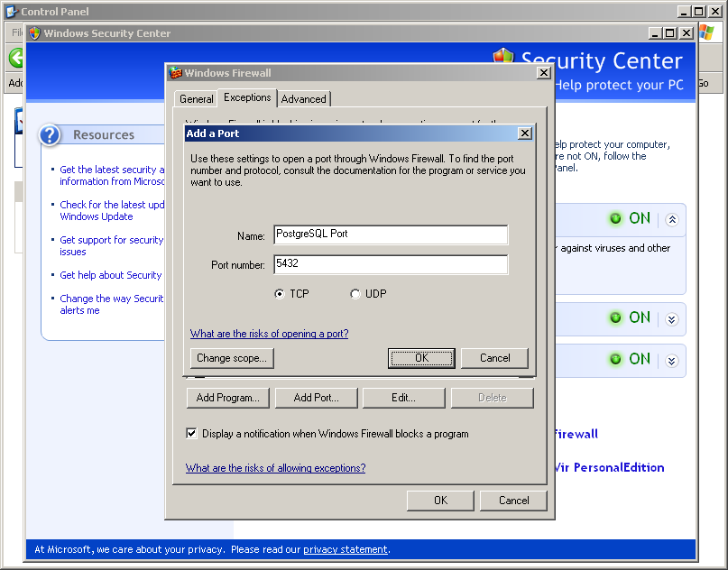Click Cancel in the Windows Firewall dialog
This screenshot has width=728, height=570.
click(513, 501)
